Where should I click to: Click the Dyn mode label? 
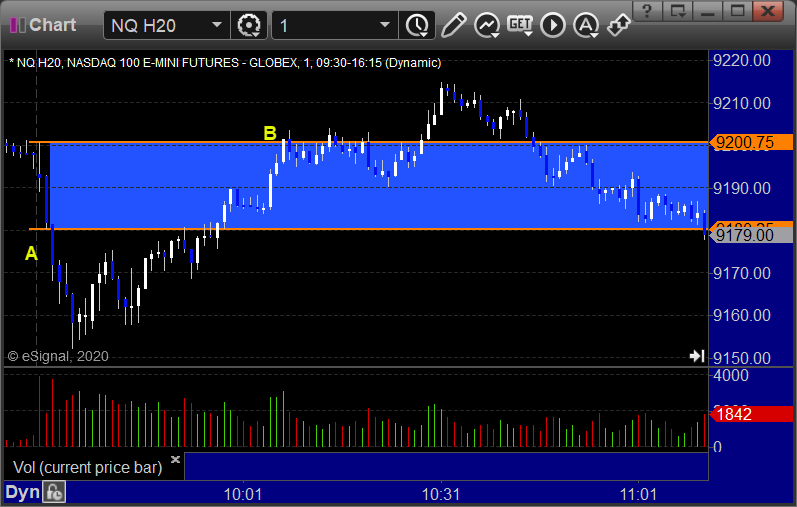[x=22, y=492]
